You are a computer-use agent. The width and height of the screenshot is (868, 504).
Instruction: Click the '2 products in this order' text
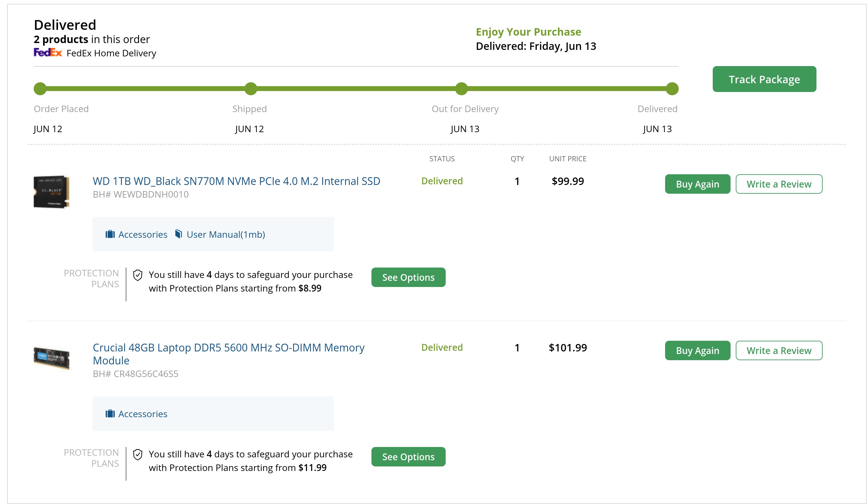pos(92,39)
